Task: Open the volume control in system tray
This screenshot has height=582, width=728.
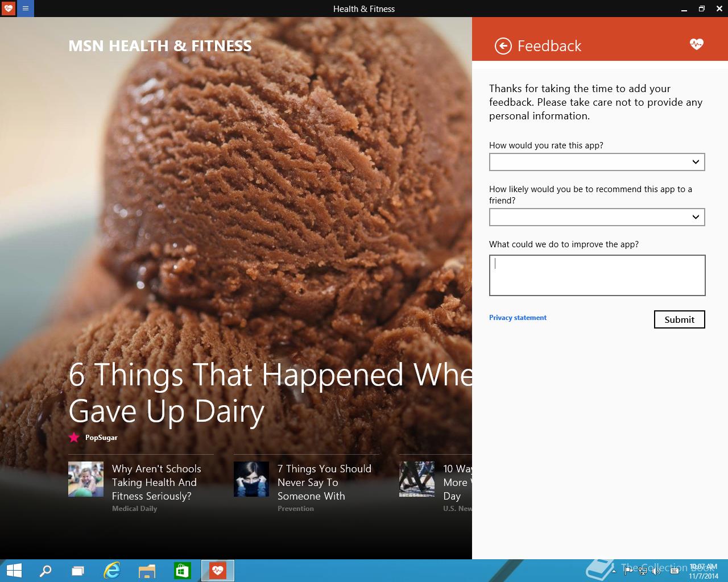Action: click(x=656, y=571)
